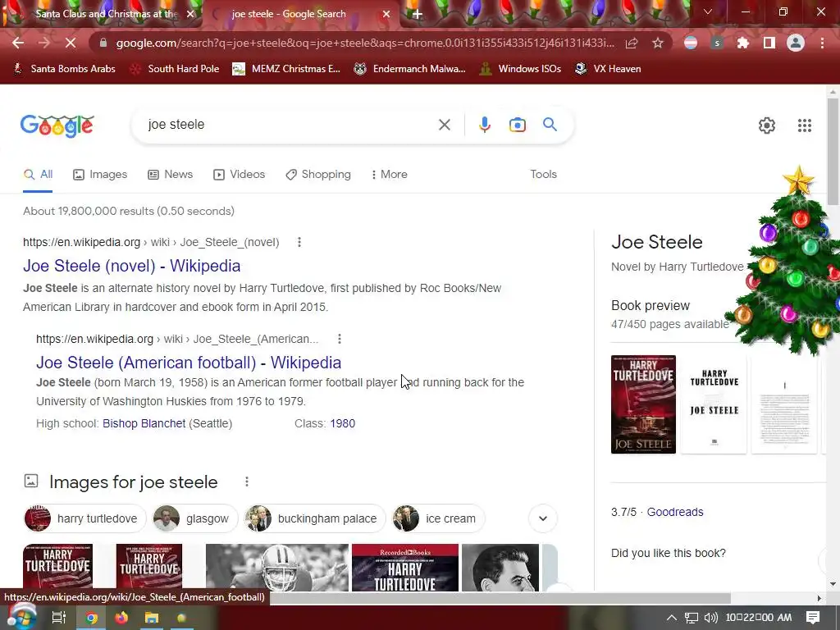Open the Goodreads rating link
The height and width of the screenshot is (630, 840).
click(x=675, y=512)
